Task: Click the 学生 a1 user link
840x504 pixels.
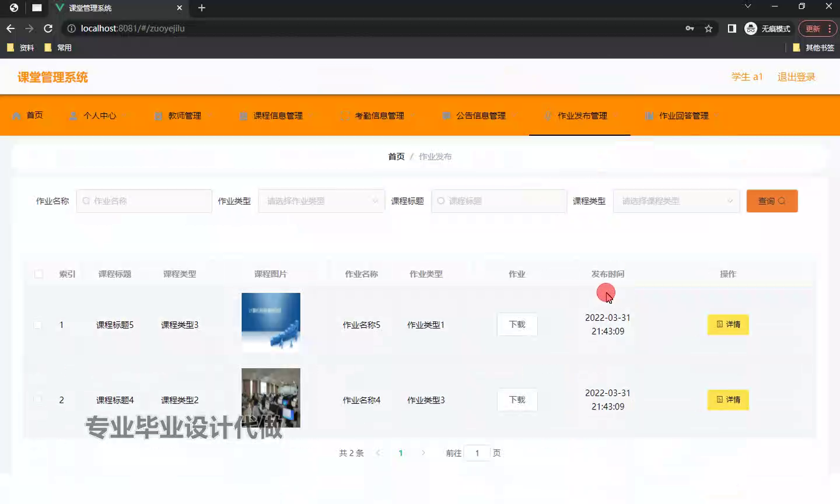Action: 747,77
